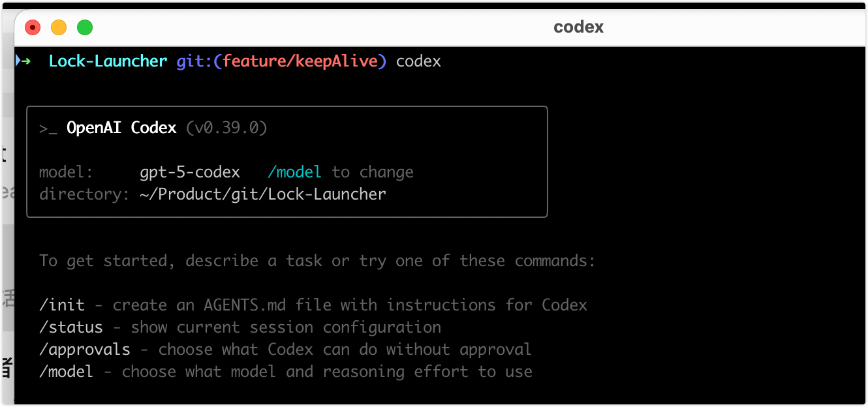The height and width of the screenshot is (407, 868).
Task: Click the Lock-Launcher directory name in prompt
Action: [108, 61]
